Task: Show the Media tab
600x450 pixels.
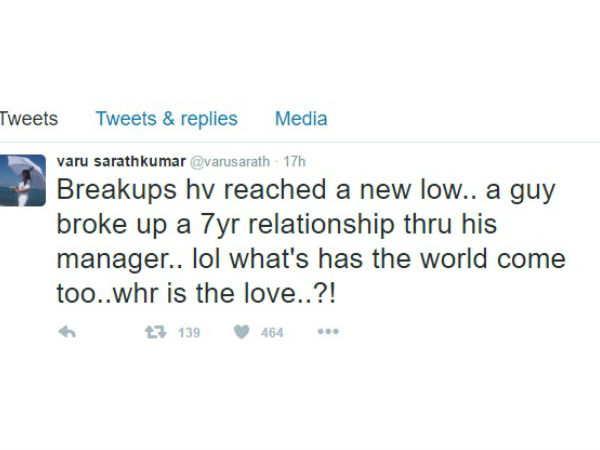Action: tap(300, 118)
